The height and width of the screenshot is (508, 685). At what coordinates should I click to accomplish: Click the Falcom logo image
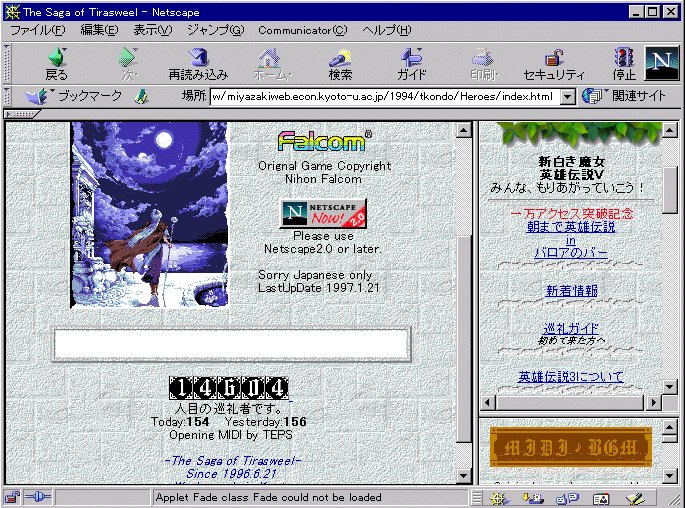tap(324, 141)
